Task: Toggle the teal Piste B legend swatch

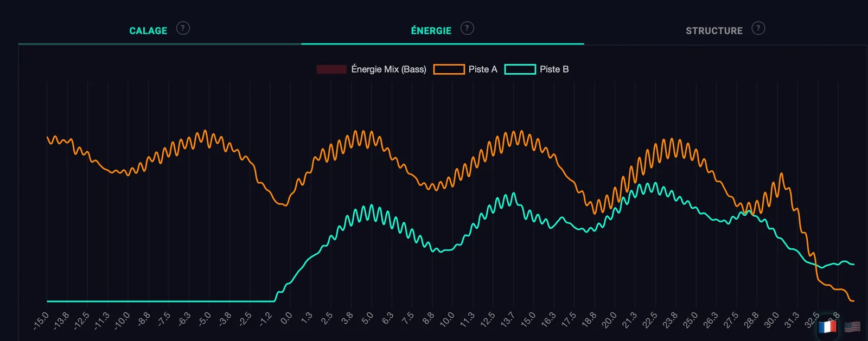Action: point(520,69)
